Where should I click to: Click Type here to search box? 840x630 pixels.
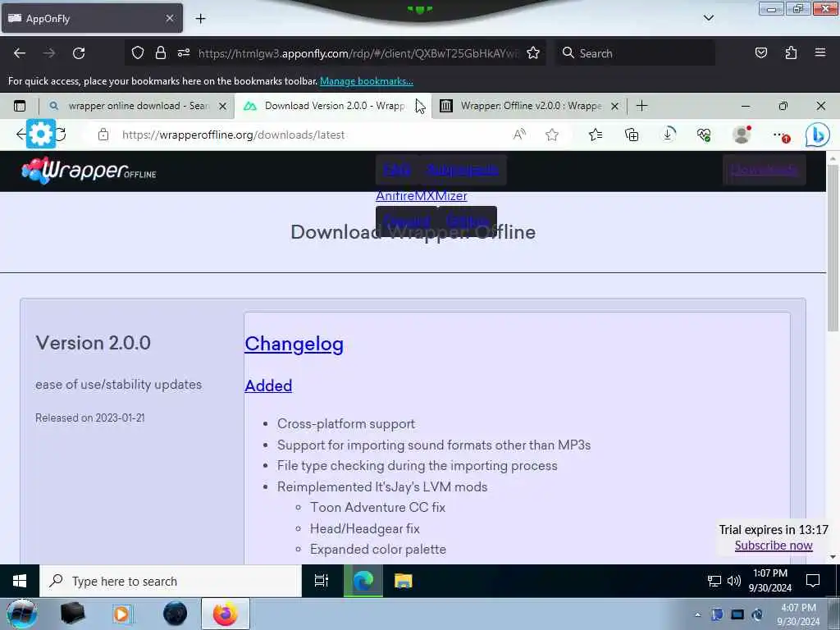coord(171,582)
